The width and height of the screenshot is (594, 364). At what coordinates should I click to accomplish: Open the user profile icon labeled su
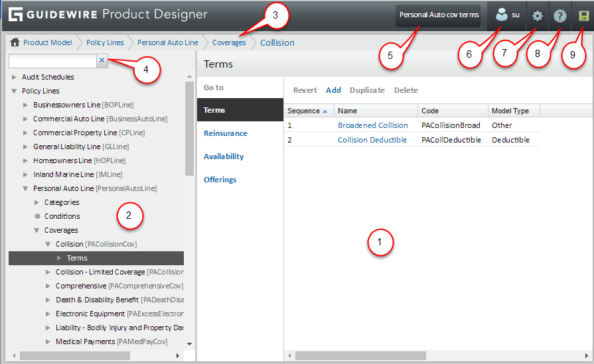502,15
